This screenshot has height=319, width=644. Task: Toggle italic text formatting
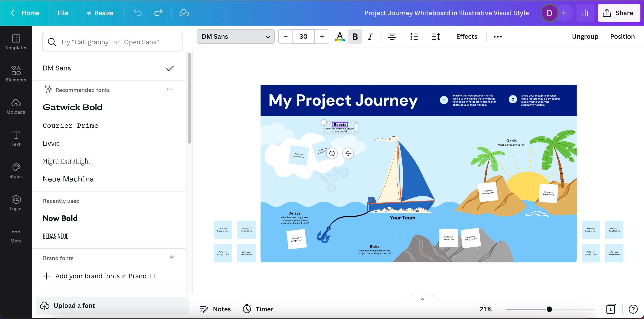pos(370,36)
